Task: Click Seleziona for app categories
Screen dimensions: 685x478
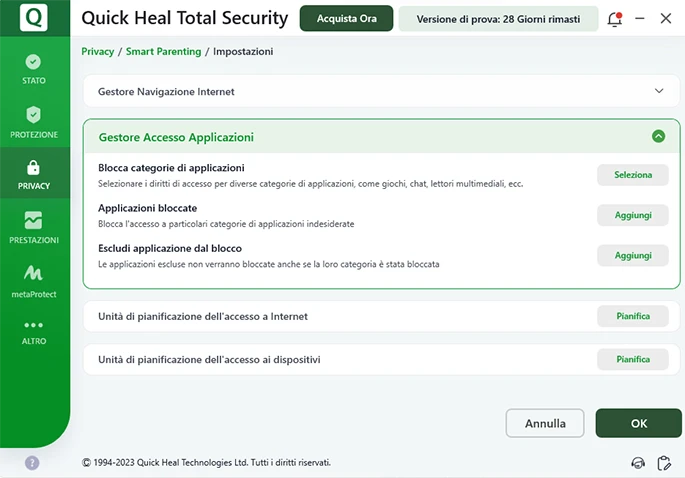Action: pyautogui.click(x=632, y=175)
